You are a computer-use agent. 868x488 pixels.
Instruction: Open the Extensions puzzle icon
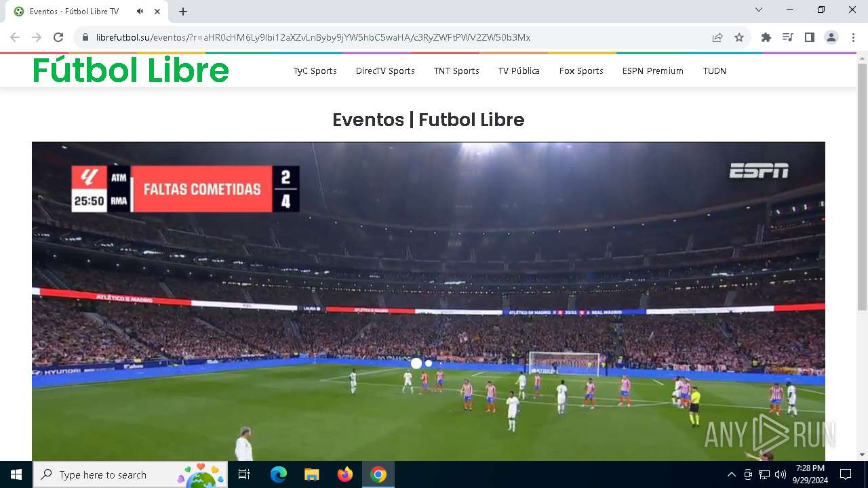pyautogui.click(x=766, y=37)
